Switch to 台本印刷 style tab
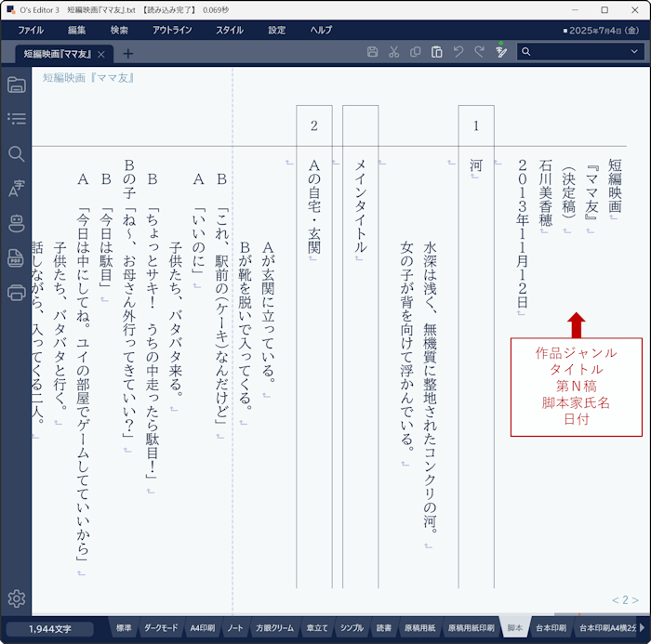Image resolution: width=651 pixels, height=644 pixels. click(x=551, y=628)
